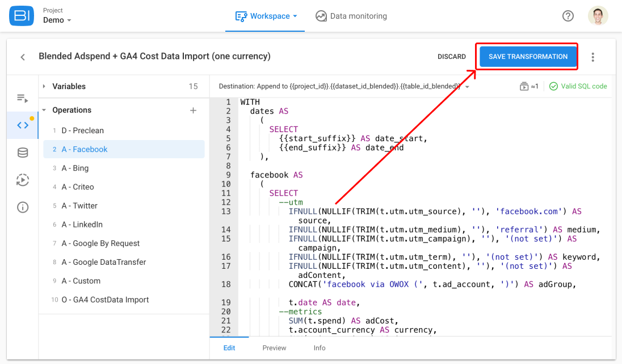Open the database sidebar icon
Viewport: 622px width, 364px height.
23,153
